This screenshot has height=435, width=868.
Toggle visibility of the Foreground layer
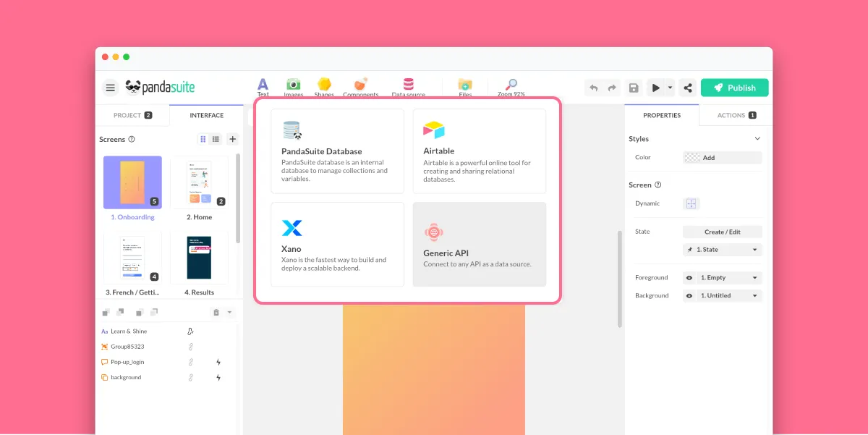pos(689,277)
